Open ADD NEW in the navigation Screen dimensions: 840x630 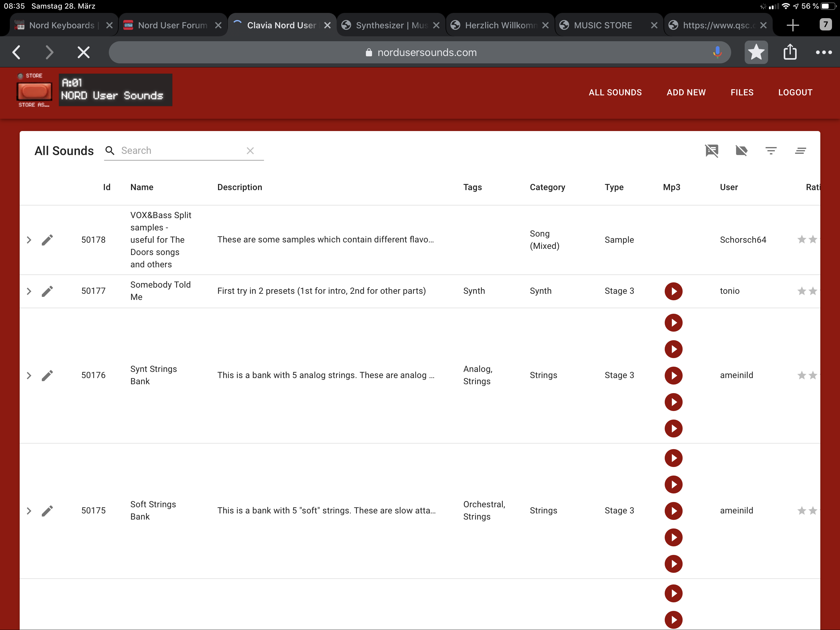[x=686, y=92]
